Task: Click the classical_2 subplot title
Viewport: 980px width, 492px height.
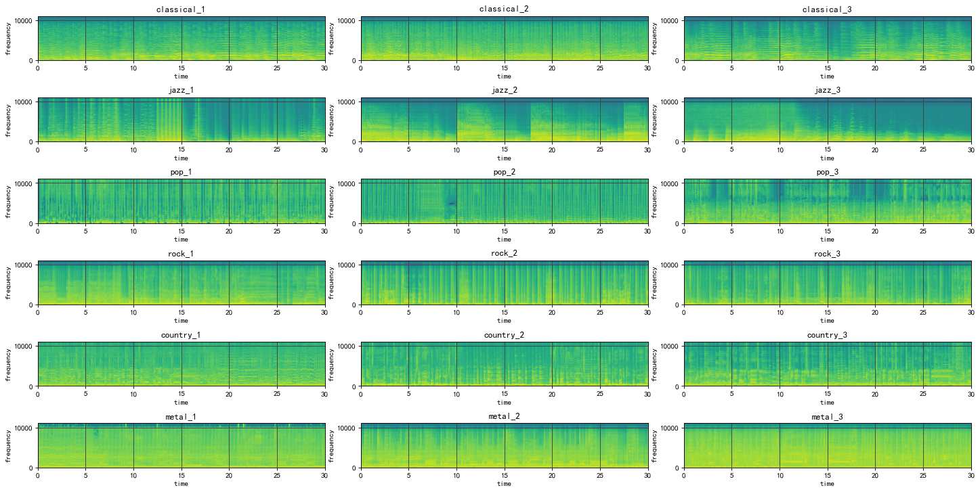Action: (x=504, y=9)
